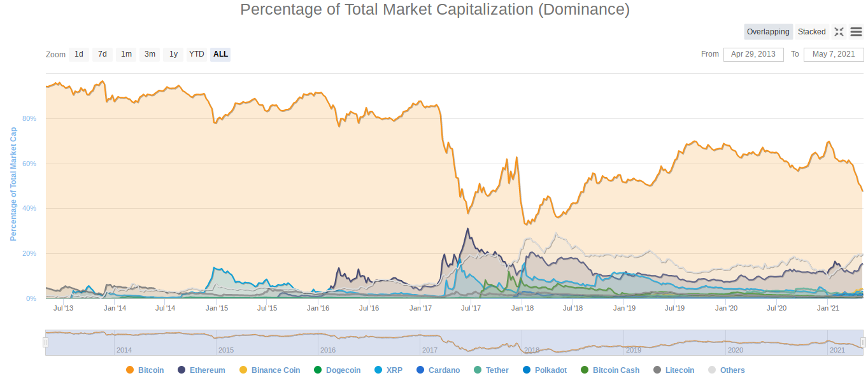Set zoom range to 1y
The image size is (868, 378).
[173, 54]
